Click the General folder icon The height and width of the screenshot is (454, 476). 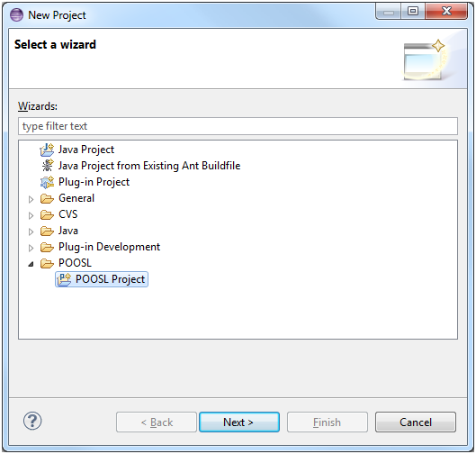(47, 198)
